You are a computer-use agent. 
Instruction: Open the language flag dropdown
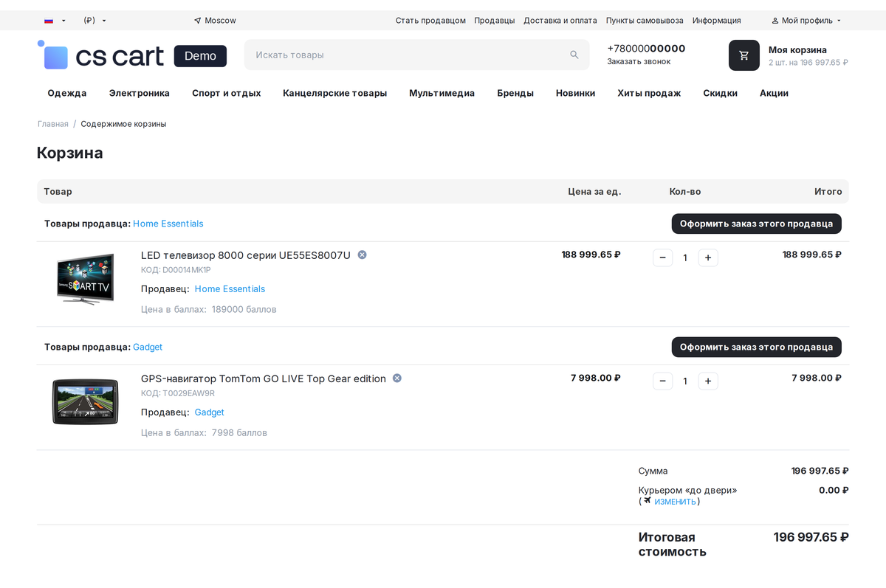pos(55,21)
